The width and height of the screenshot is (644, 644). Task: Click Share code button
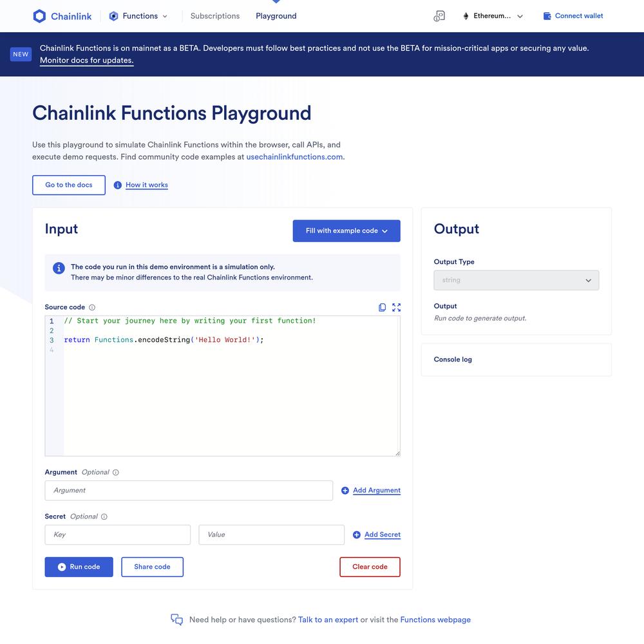tap(152, 567)
